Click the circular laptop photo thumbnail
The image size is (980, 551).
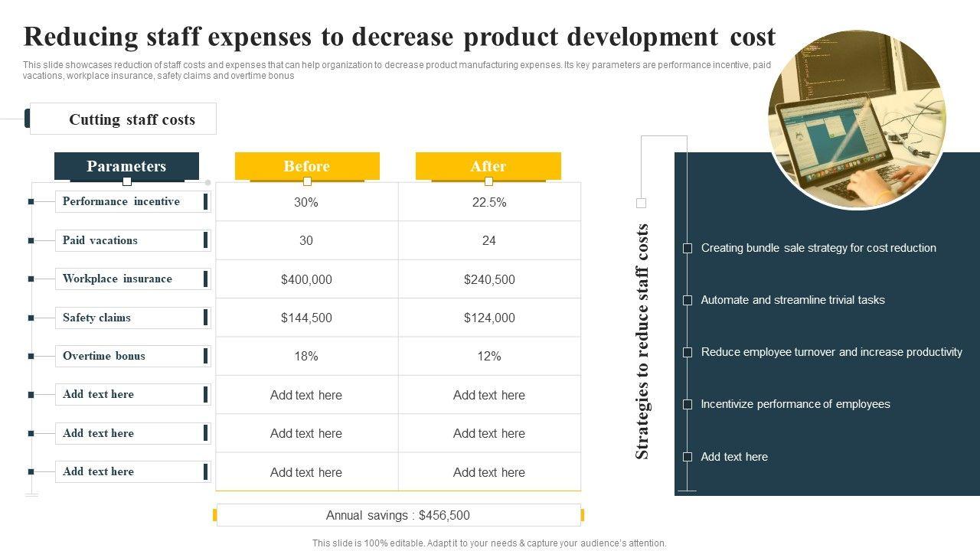point(857,119)
